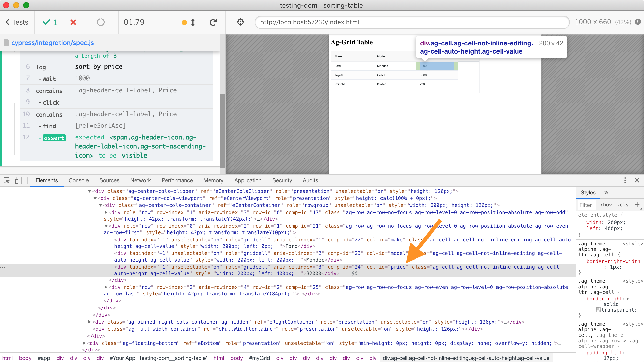
Task: Show more Styles pane tabs chevron
Action: click(606, 193)
